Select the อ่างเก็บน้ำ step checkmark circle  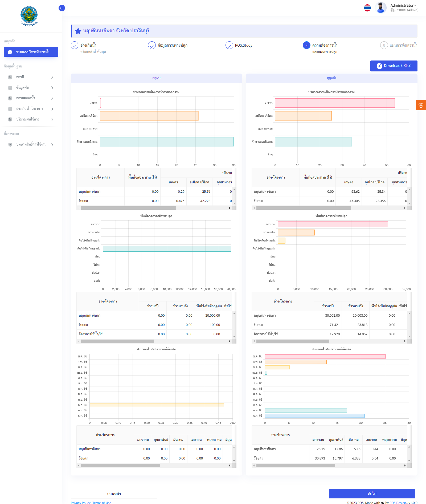point(75,46)
